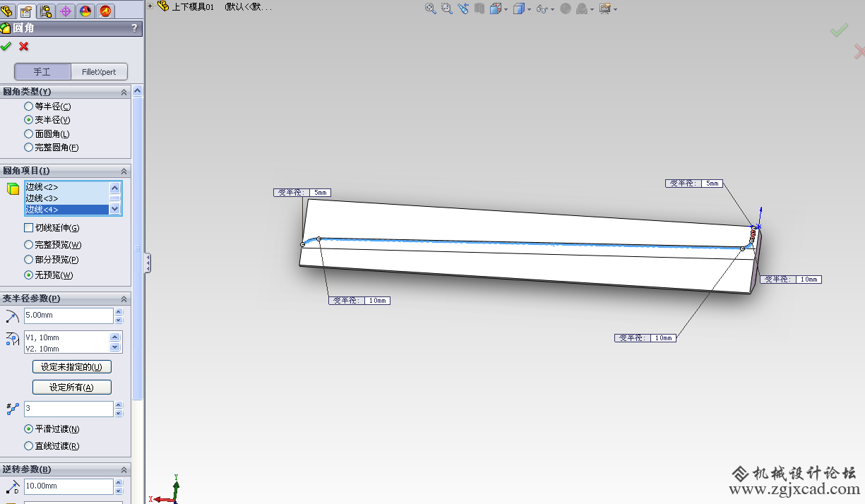Click the attached vertices icon beside V1 list
The height and width of the screenshot is (504, 865).
pos(12,340)
